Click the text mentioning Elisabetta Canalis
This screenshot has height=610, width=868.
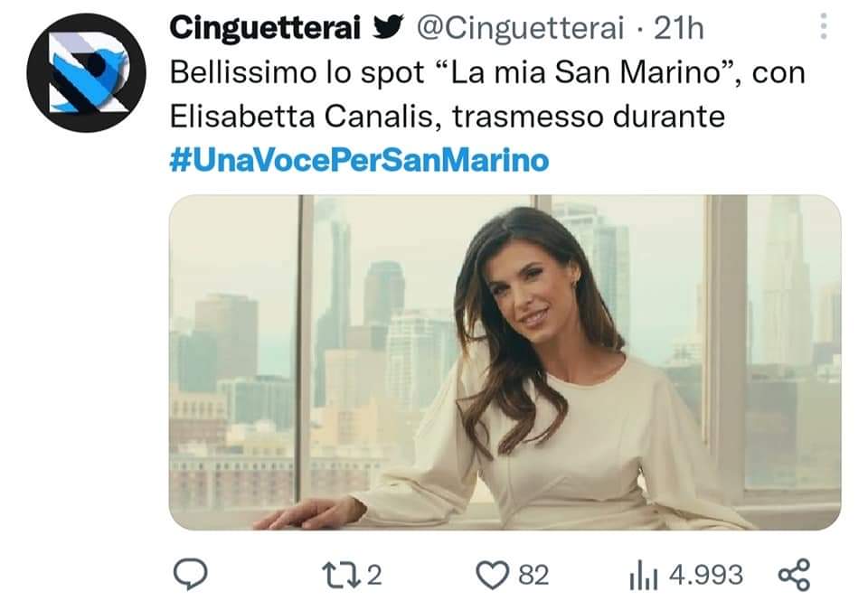pos(301,117)
